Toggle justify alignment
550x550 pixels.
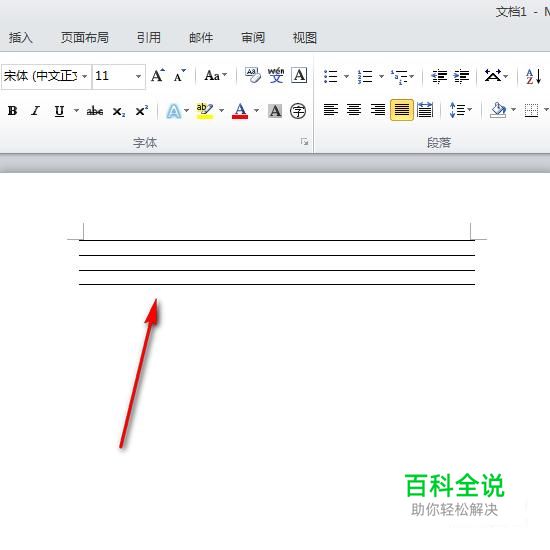tap(402, 110)
